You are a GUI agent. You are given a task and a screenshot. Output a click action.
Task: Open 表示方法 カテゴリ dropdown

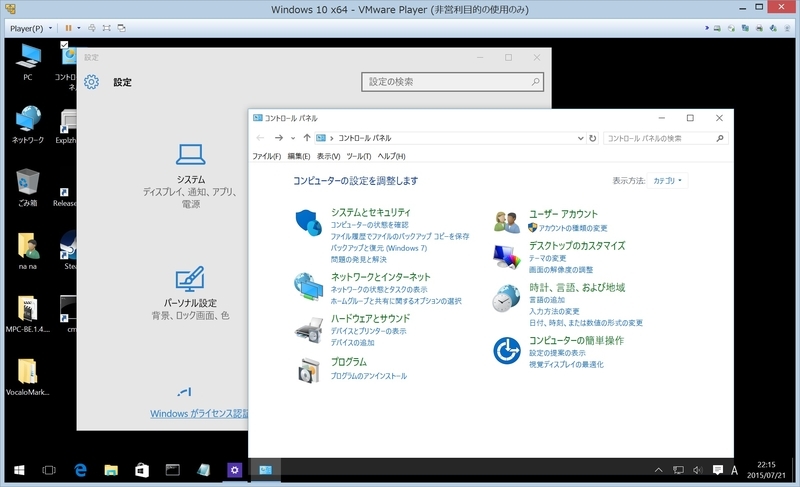pyautogui.click(x=667, y=181)
